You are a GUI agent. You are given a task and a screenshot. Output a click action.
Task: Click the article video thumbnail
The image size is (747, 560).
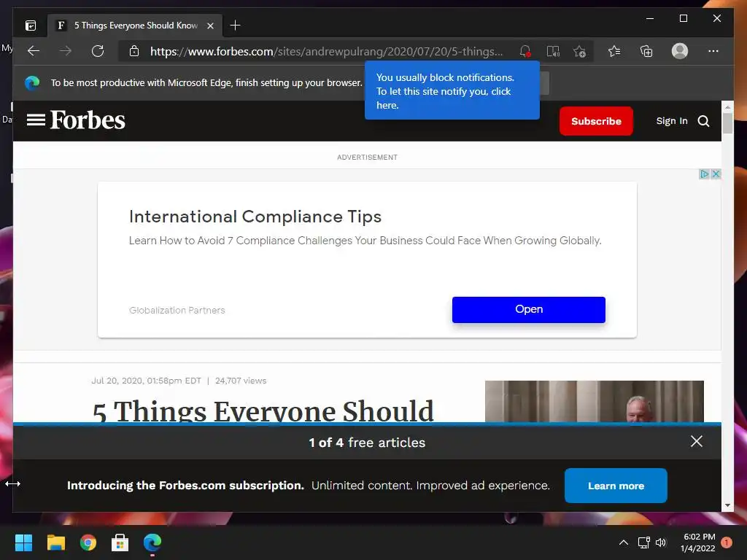pos(594,402)
